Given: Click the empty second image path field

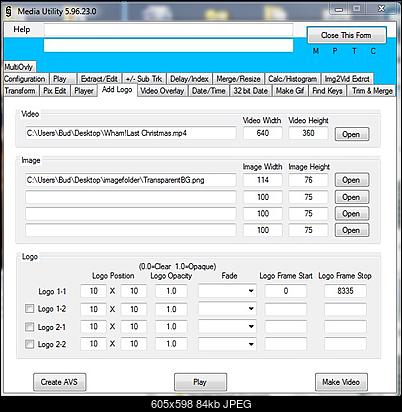Looking at the screenshot, I should coord(131,197).
